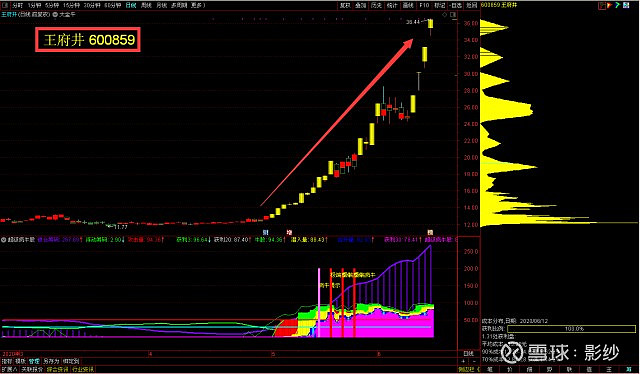This screenshot has height=374, width=640.
Task: Select the 筹 chip distribution tab
Action: (x=629, y=369)
